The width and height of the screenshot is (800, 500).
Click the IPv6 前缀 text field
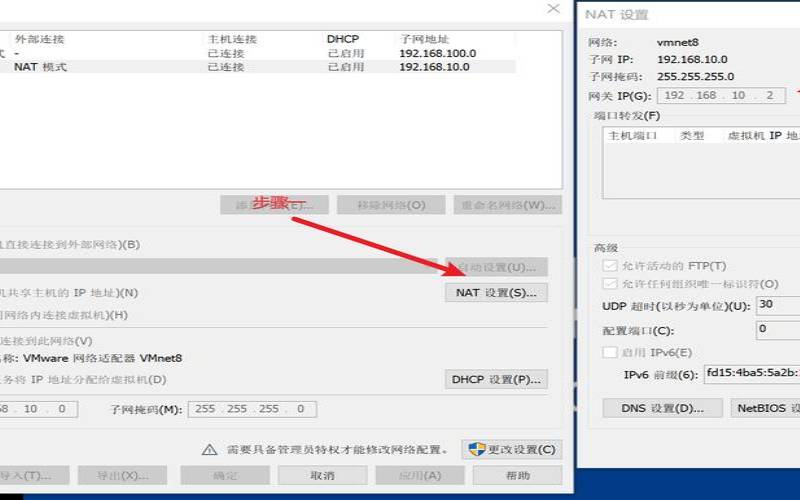click(750, 374)
